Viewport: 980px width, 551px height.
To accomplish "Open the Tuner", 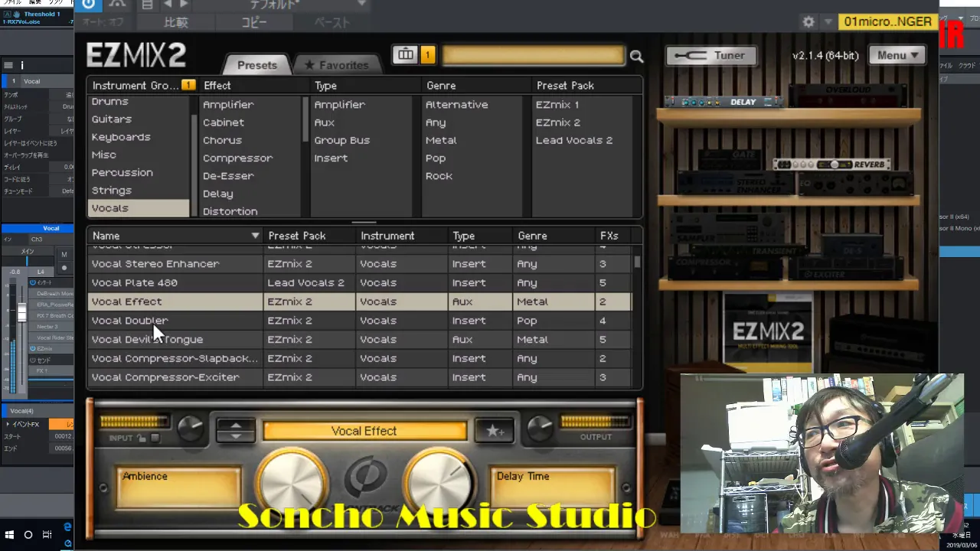I will [710, 55].
